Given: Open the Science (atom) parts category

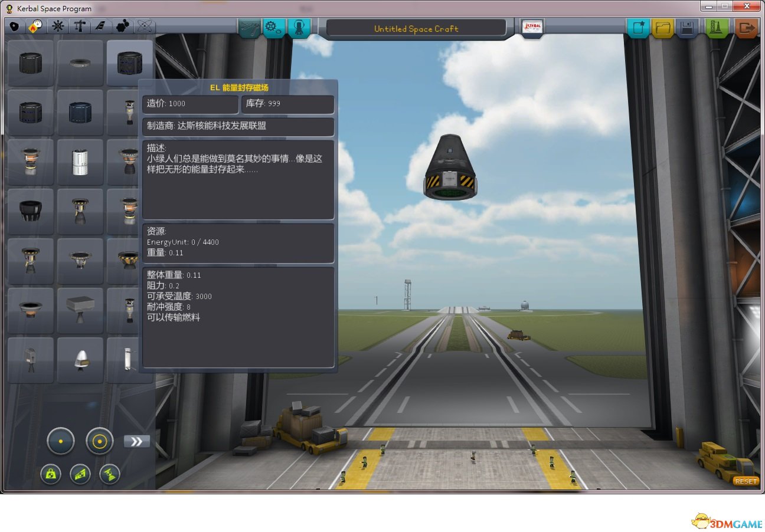Looking at the screenshot, I should click(145, 27).
